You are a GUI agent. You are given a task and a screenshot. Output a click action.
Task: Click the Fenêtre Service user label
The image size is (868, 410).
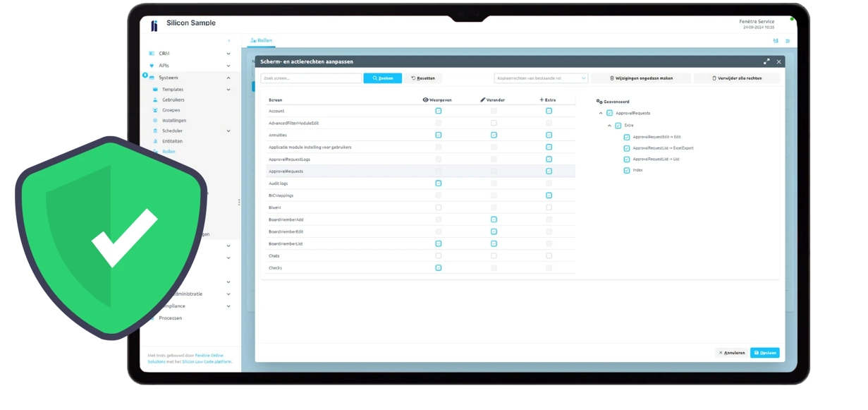click(757, 22)
